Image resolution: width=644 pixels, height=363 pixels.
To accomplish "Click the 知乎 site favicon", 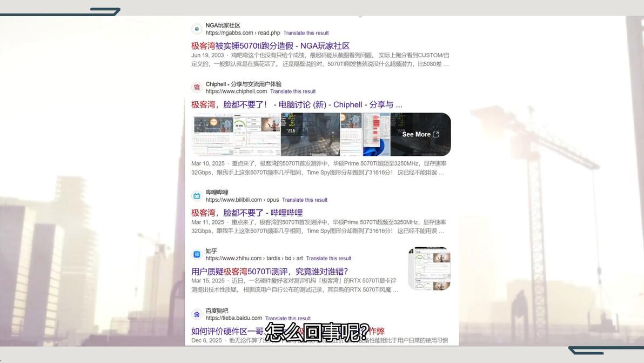I will 197,254.
